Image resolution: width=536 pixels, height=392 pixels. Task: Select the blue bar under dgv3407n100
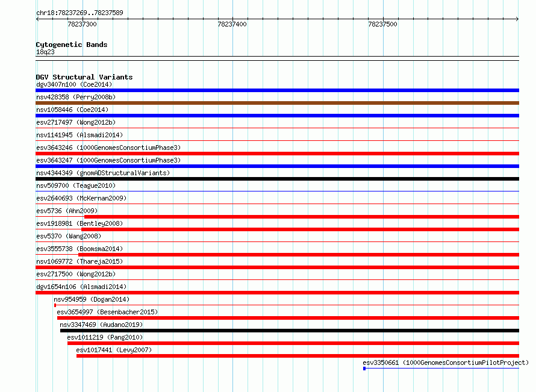pos(277,90)
